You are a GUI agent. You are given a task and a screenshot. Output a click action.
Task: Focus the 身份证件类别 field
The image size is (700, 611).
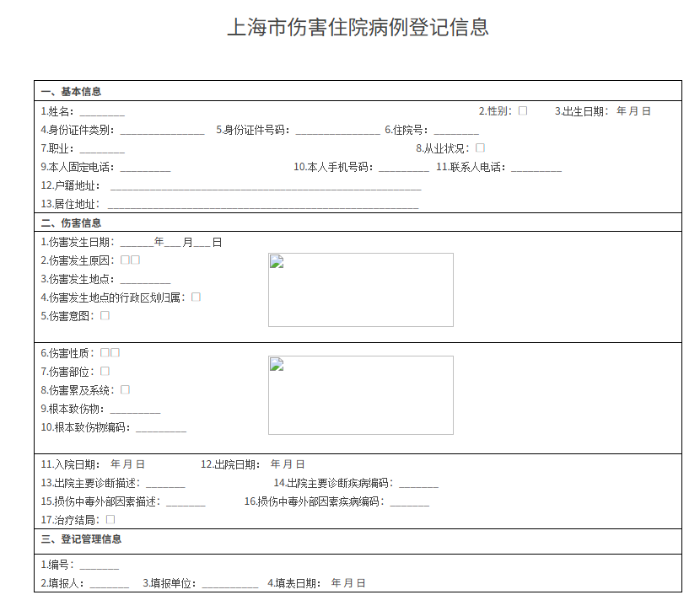(x=162, y=131)
